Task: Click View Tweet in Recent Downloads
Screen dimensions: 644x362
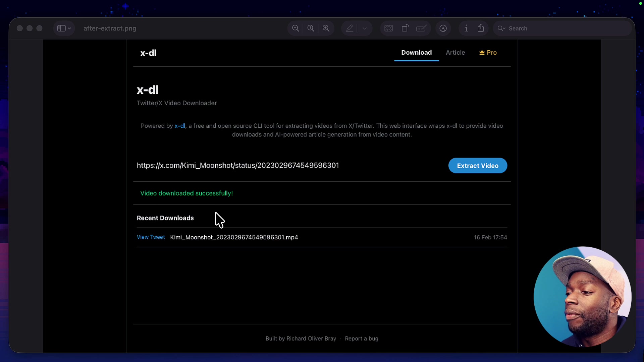Action: [x=151, y=237]
